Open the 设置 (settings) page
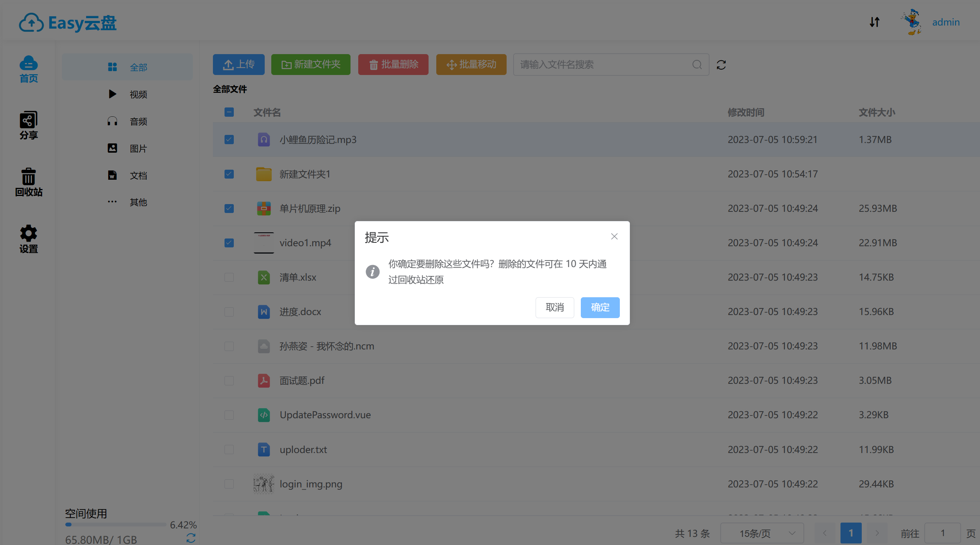Image resolution: width=980 pixels, height=545 pixels. pos(28,239)
